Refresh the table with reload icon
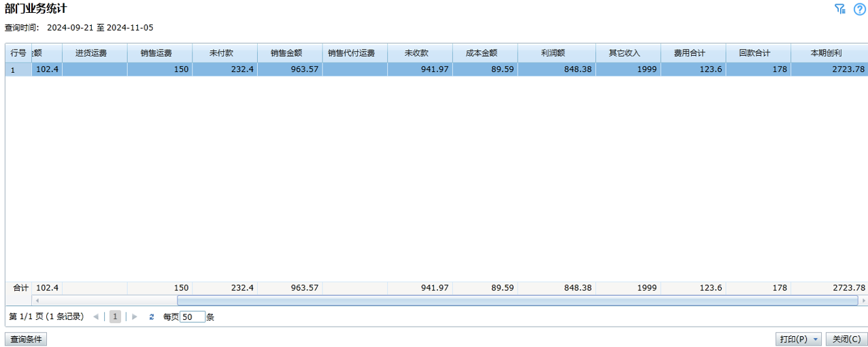 point(152,317)
